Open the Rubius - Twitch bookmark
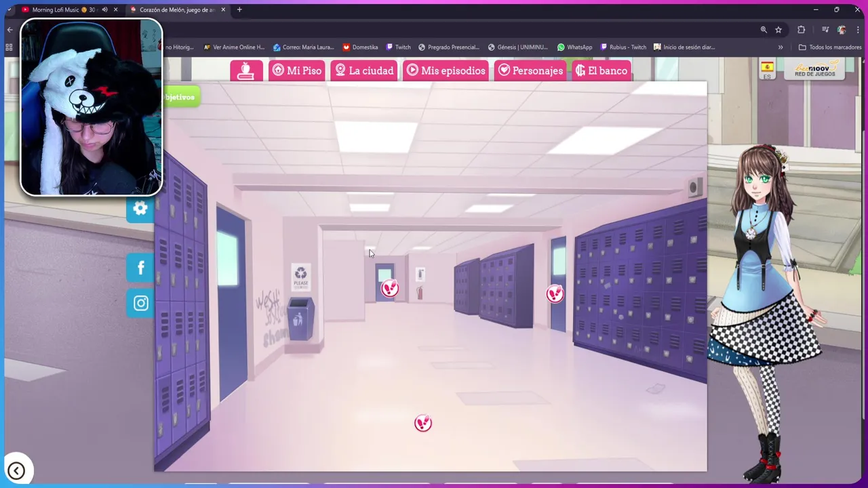The height and width of the screenshot is (488, 868). pos(623,47)
